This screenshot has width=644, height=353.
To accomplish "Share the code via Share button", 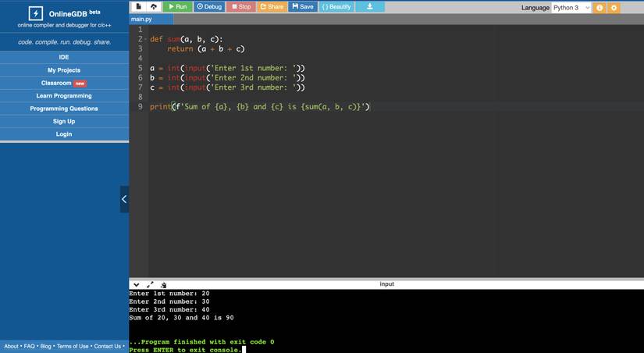I will [272, 6].
